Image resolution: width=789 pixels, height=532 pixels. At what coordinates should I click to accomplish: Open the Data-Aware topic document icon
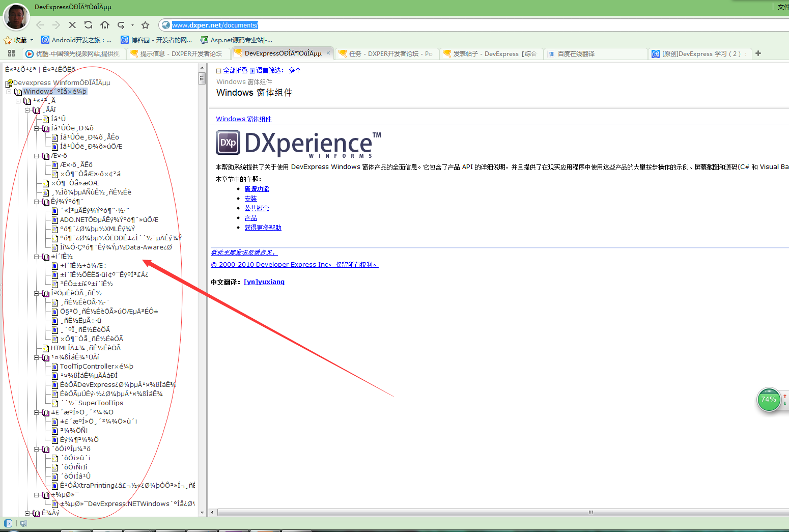click(55, 247)
